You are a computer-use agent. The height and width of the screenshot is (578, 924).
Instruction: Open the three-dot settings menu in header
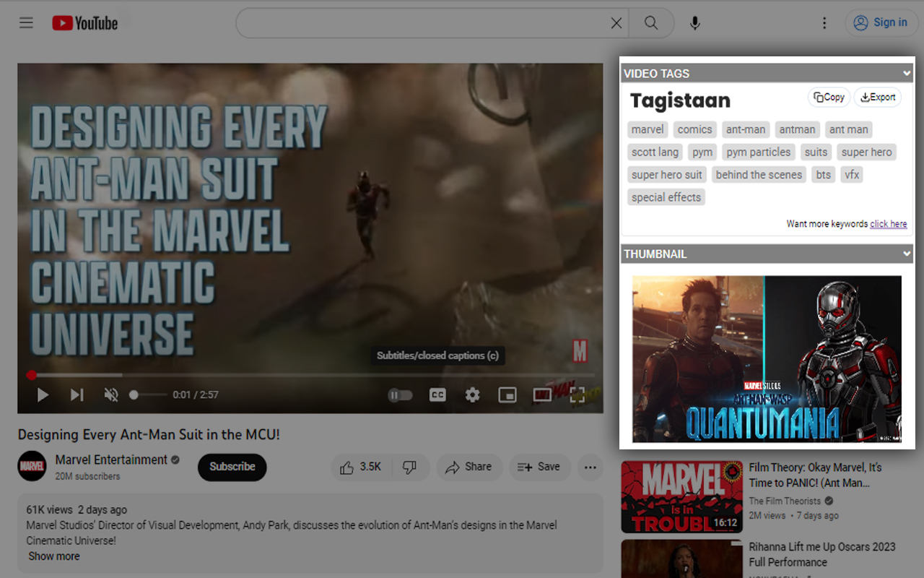(824, 23)
